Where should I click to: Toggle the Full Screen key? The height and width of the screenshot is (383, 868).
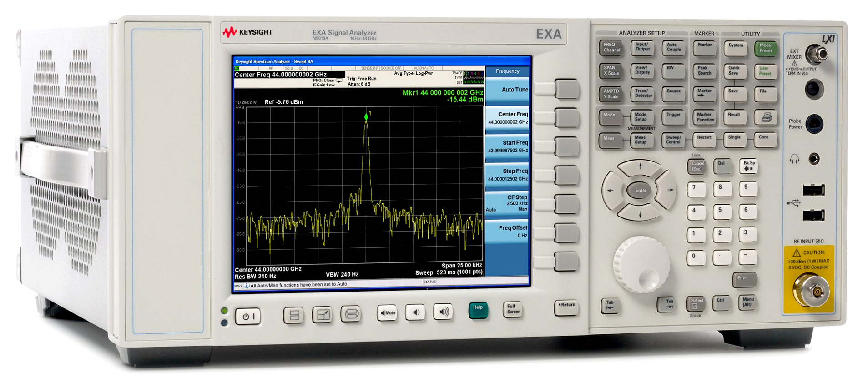tap(513, 309)
